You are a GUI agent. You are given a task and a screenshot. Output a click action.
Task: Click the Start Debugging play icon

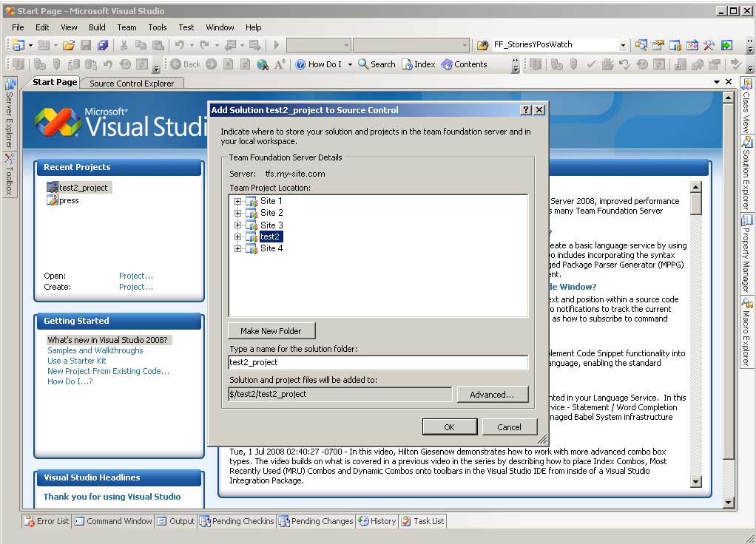[x=276, y=45]
